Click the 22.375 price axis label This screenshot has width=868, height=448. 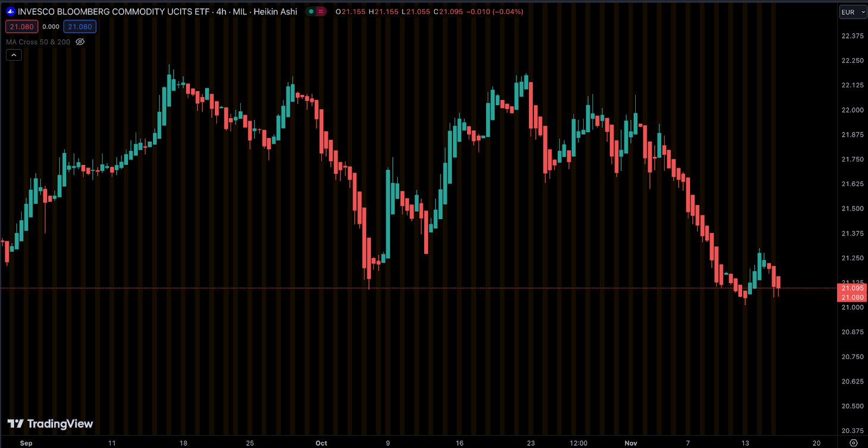coord(852,36)
